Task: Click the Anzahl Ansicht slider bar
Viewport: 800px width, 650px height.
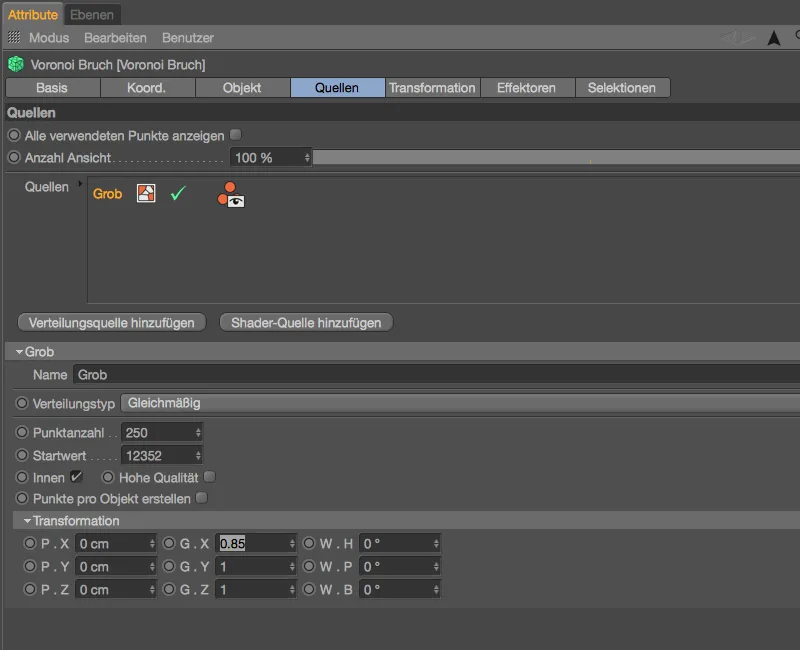Action: pos(556,158)
